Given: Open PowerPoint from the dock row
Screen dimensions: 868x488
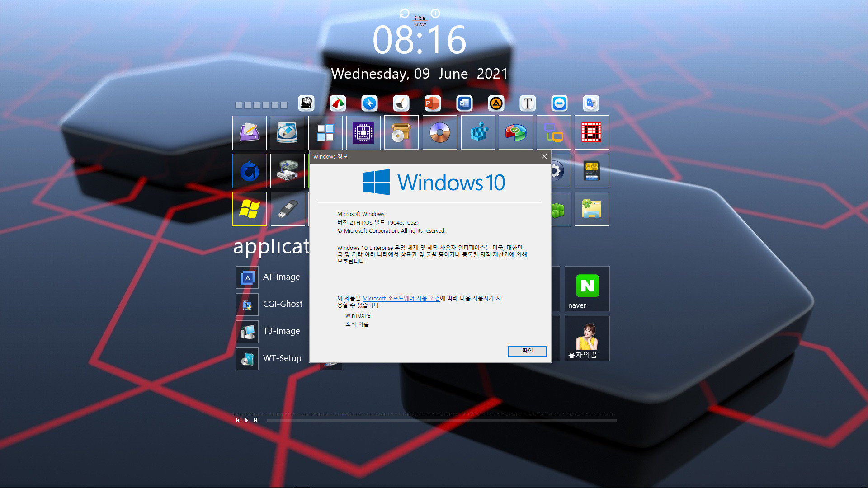Looking at the screenshot, I should (x=433, y=103).
